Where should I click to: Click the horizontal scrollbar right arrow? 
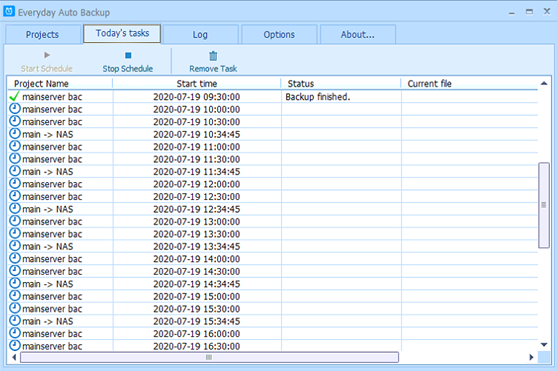531,357
